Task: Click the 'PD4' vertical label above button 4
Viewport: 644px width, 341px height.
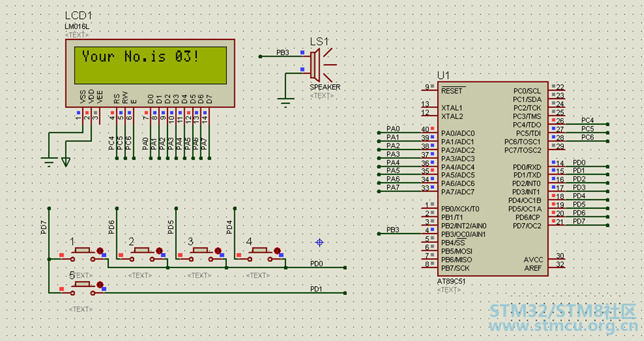Action: pyautogui.click(x=230, y=227)
